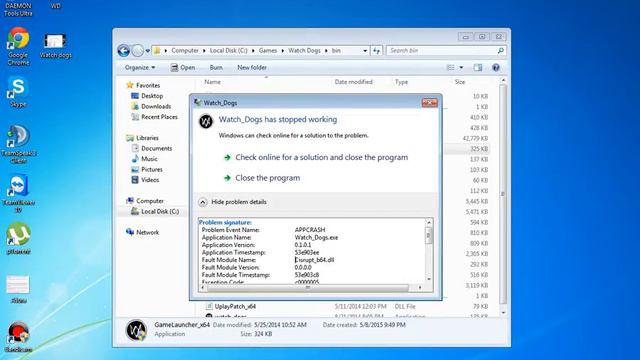Click the APPCRASH event name value
The height and width of the screenshot is (360, 640).
point(310,230)
